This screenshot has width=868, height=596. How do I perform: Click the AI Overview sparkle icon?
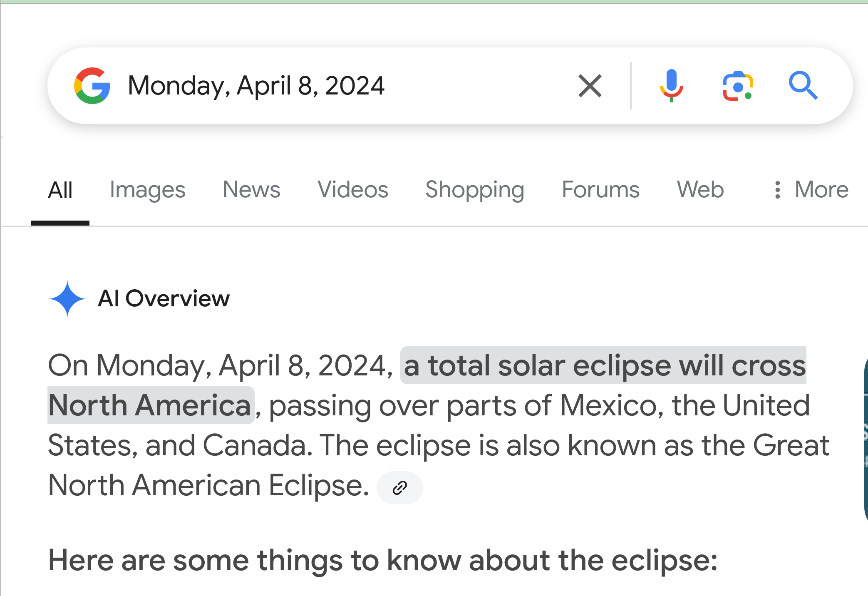pos(67,299)
